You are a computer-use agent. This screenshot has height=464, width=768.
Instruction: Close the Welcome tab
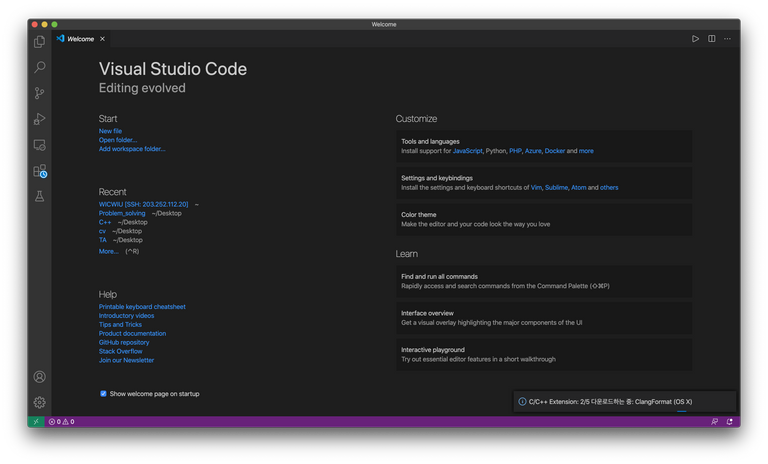pyautogui.click(x=102, y=39)
